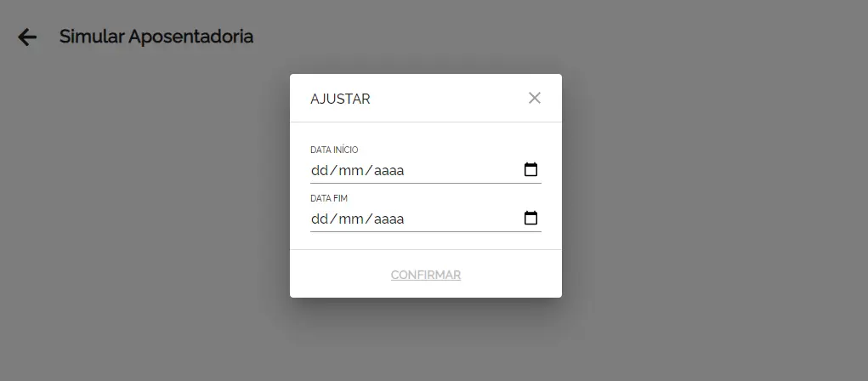Screen dimensions: 868x381
Task: Click the back arrow icon
Action: coord(27,37)
